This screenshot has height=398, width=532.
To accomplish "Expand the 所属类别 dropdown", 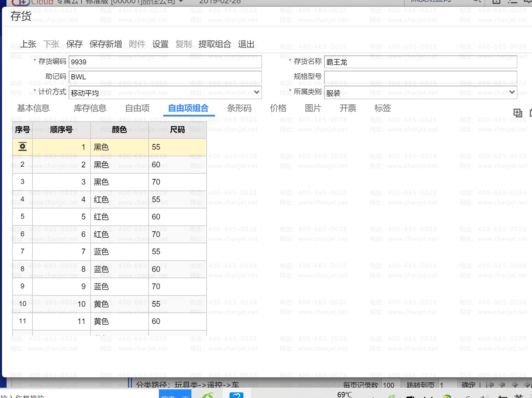I will [512, 92].
